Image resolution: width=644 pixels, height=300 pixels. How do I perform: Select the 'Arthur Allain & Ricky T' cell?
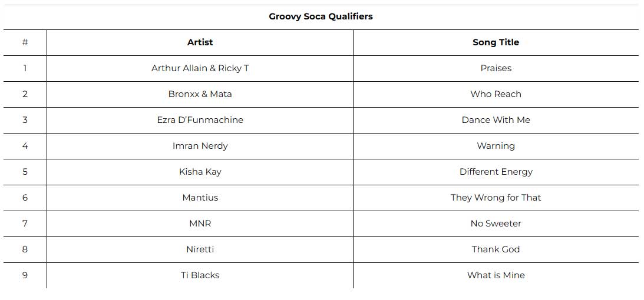pyautogui.click(x=200, y=68)
